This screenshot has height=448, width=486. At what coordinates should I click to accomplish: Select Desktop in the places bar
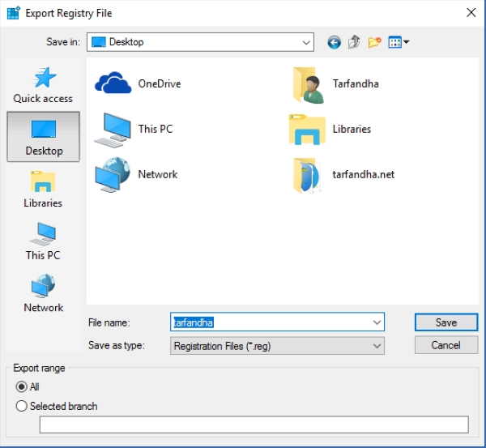click(44, 137)
